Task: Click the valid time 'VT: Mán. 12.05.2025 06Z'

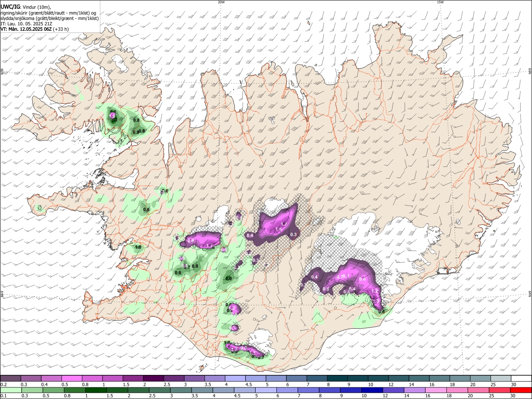Action: point(26,29)
